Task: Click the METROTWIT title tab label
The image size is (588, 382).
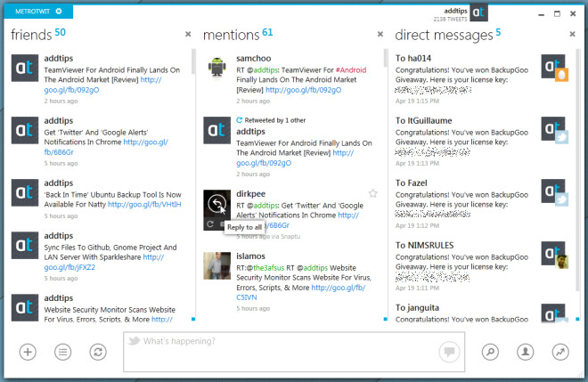Action: (32, 12)
